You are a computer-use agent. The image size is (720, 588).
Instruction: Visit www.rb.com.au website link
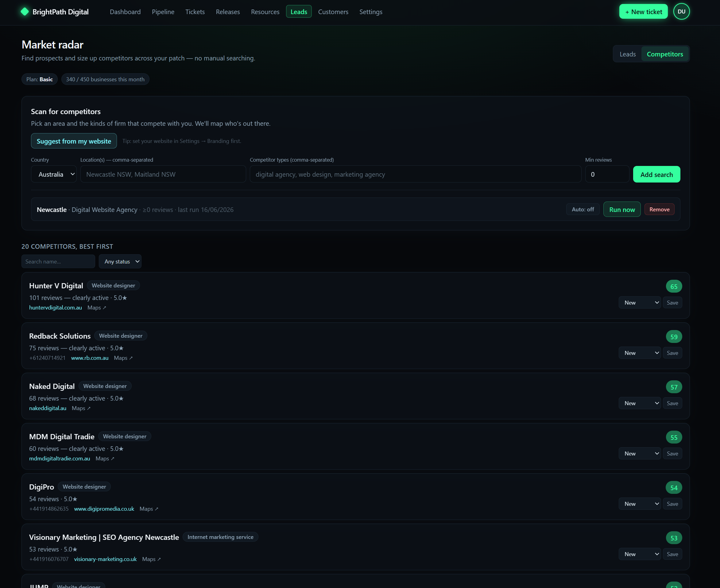click(x=90, y=358)
